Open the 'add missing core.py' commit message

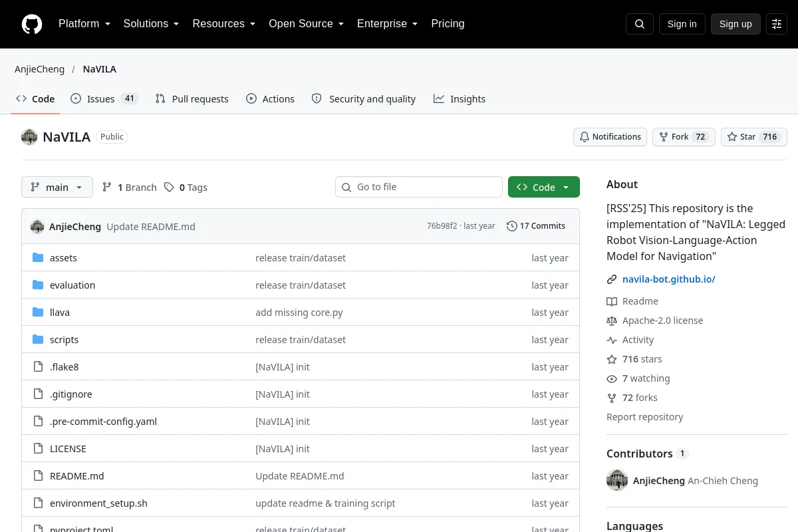coord(299,313)
